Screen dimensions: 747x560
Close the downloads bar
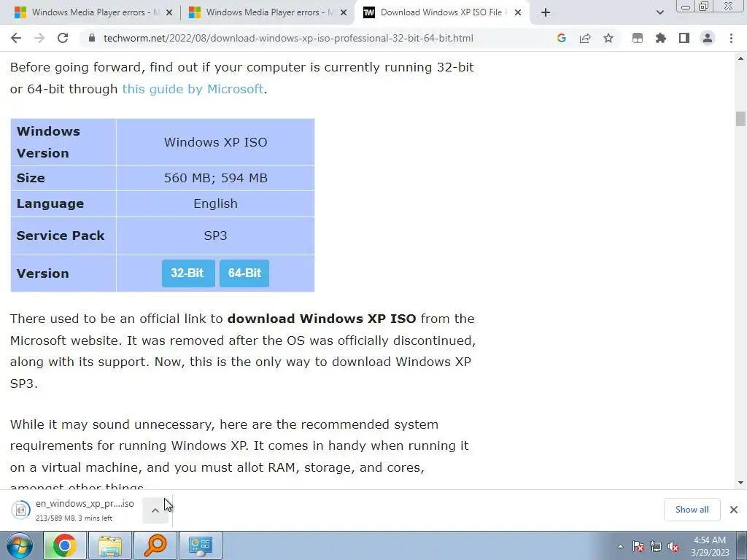tap(734, 510)
